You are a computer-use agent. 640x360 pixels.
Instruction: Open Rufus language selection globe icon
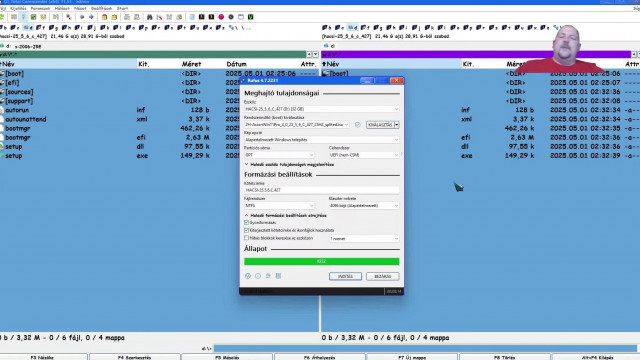click(248, 276)
